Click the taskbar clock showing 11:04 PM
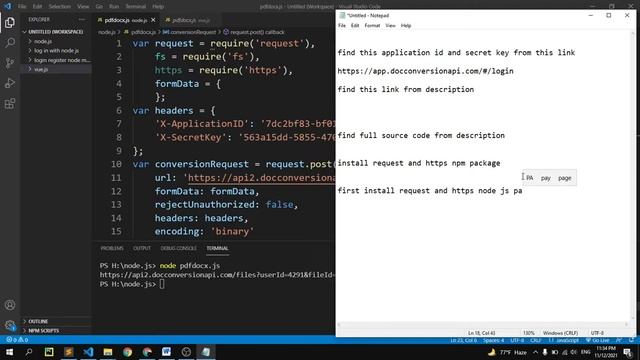Viewport: 640px width, 360px height. [606, 352]
